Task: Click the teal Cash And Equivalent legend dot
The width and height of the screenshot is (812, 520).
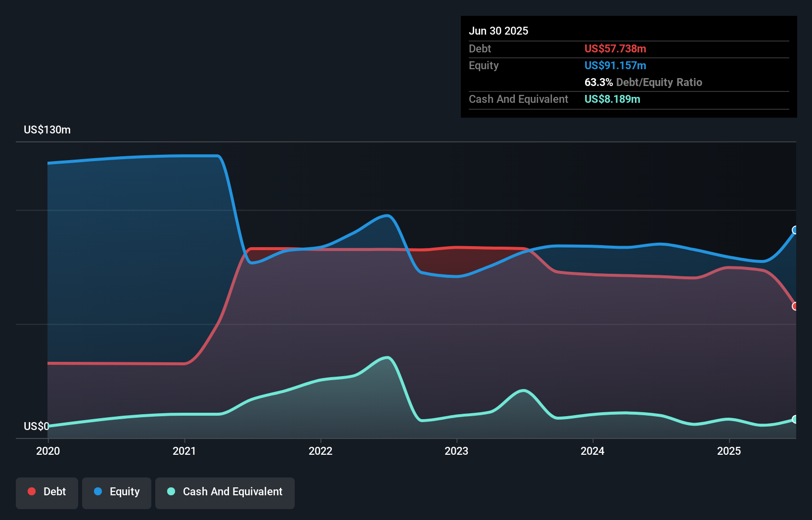Action: [171, 491]
